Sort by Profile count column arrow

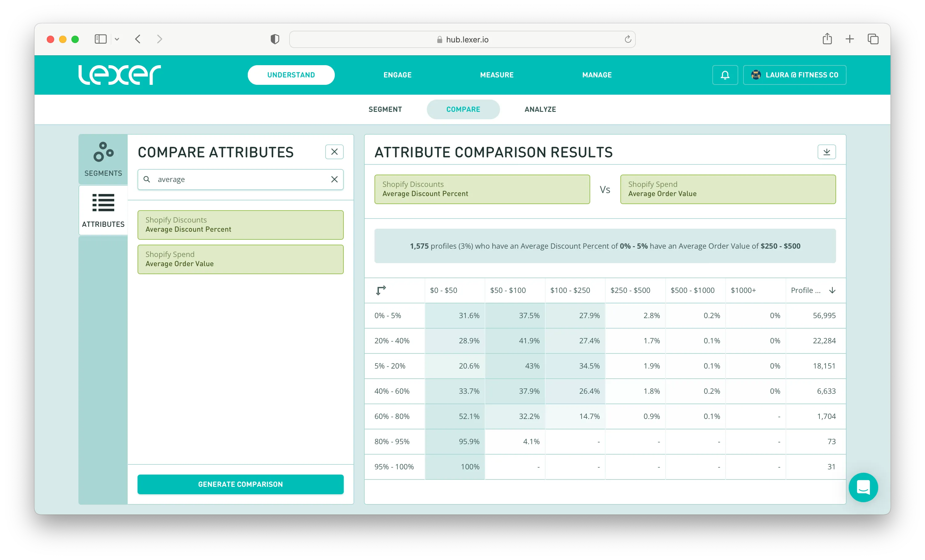[832, 290]
